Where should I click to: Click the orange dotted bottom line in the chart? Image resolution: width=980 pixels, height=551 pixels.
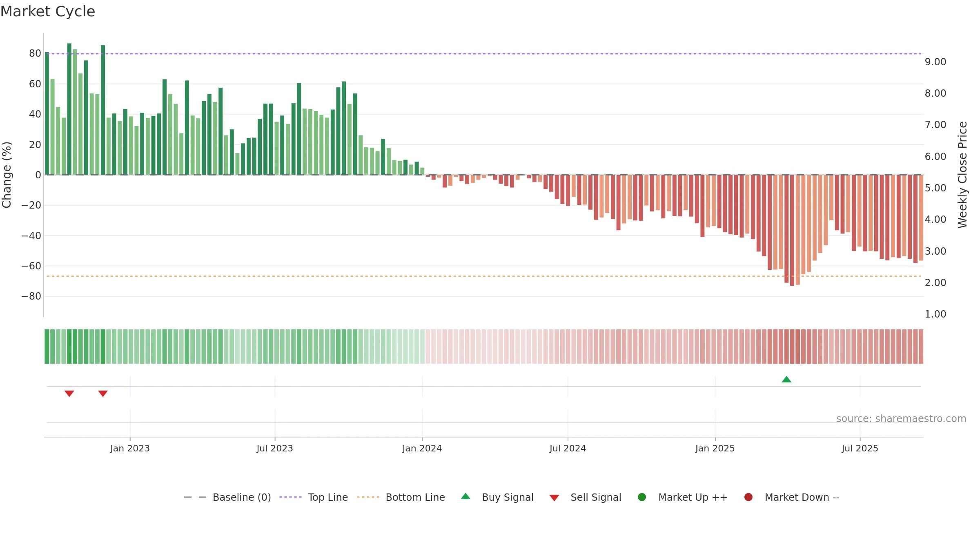tap(484, 276)
